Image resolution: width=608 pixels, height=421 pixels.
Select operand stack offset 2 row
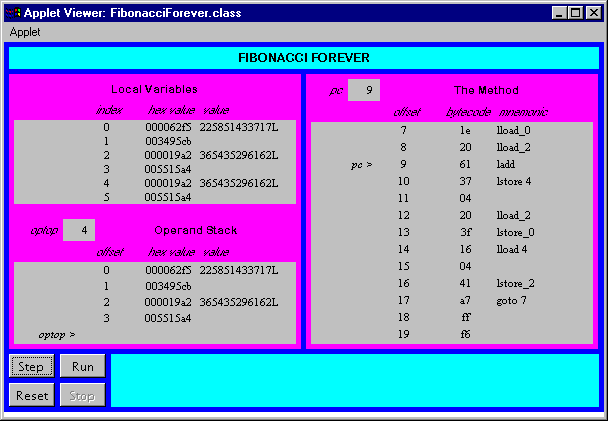(x=155, y=302)
